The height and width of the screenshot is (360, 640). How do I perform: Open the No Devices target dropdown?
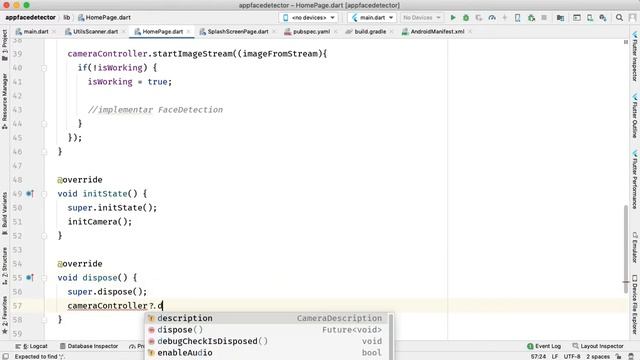421,18
